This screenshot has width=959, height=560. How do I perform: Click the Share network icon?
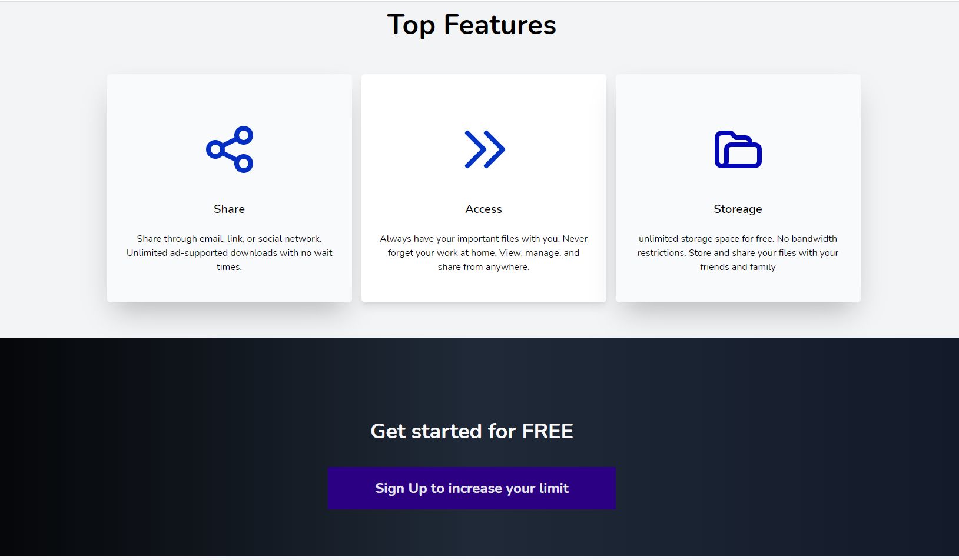coord(230,149)
